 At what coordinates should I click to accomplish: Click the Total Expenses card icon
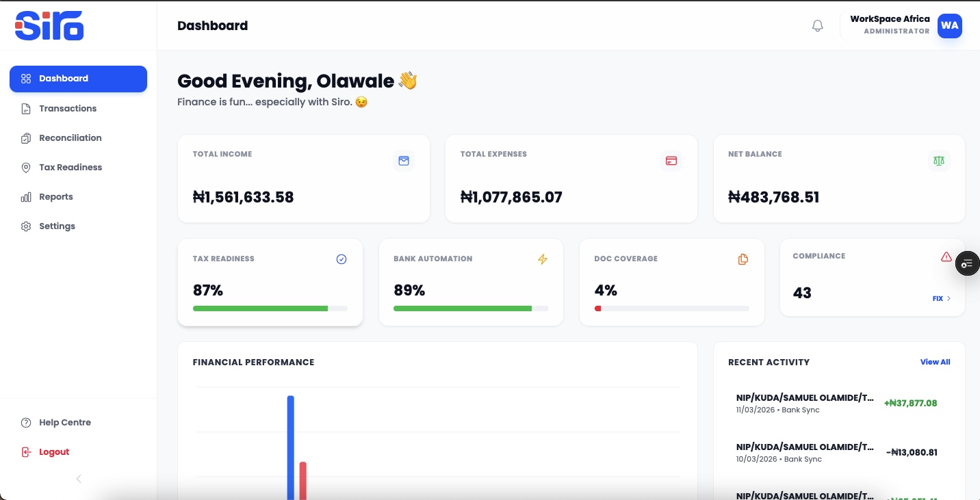pyautogui.click(x=671, y=161)
